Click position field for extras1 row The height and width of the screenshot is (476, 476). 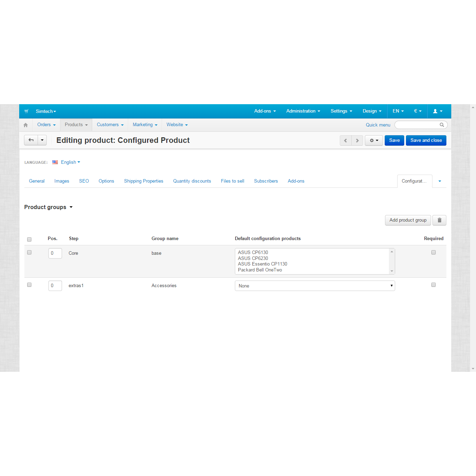click(55, 286)
